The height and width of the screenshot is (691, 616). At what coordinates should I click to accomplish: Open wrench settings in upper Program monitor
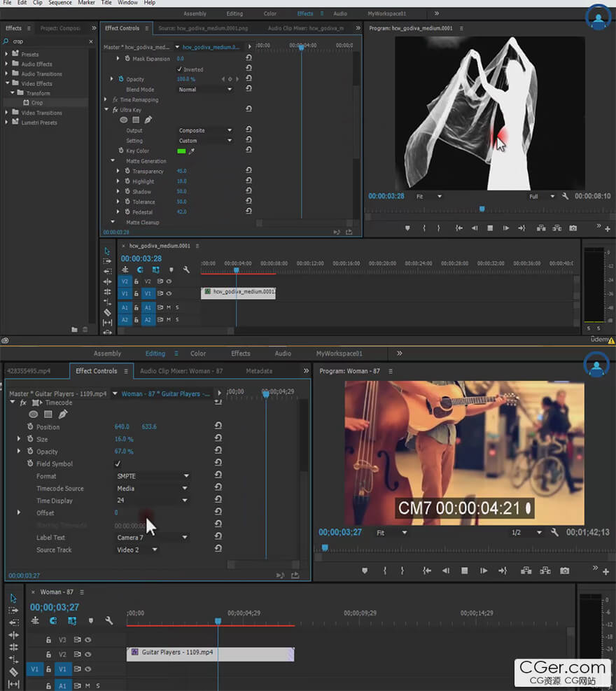[x=565, y=196]
